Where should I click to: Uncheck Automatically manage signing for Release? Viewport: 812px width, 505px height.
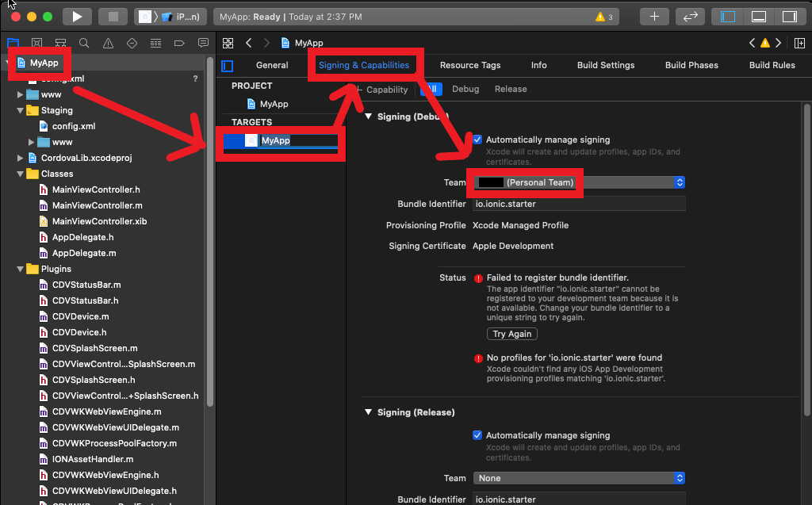pos(477,435)
